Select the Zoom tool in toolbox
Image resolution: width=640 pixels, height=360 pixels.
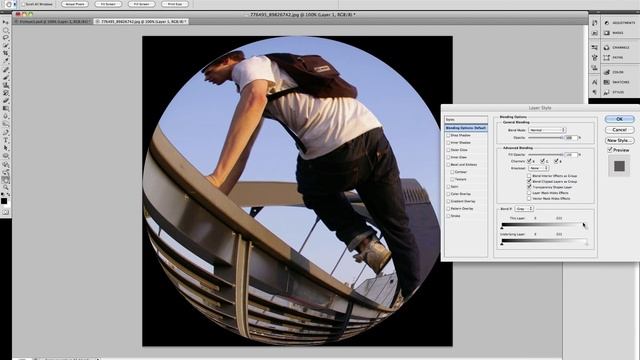tap(5, 187)
